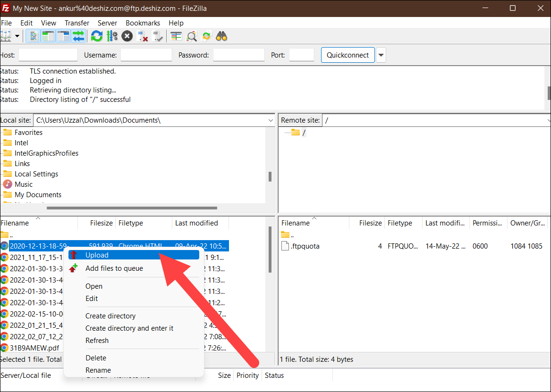Toggle the synchronized browsing icon
Screen dimensions: 551x392
pyautogui.click(x=206, y=36)
